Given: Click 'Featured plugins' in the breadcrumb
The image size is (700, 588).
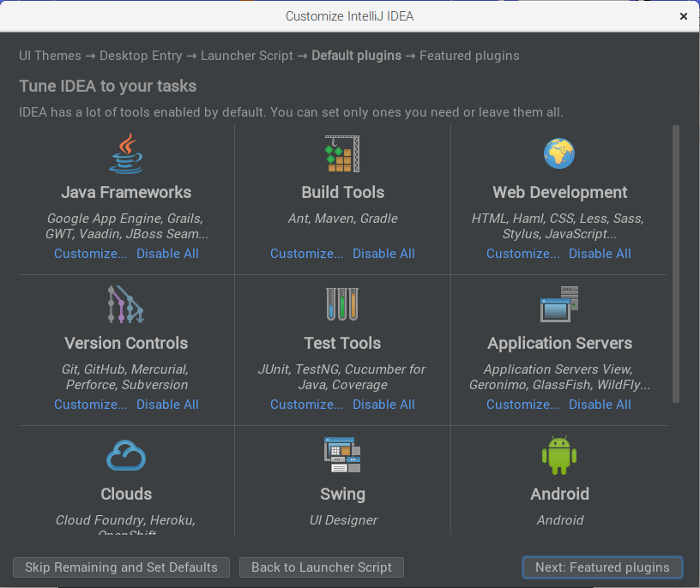Looking at the screenshot, I should tap(469, 56).
